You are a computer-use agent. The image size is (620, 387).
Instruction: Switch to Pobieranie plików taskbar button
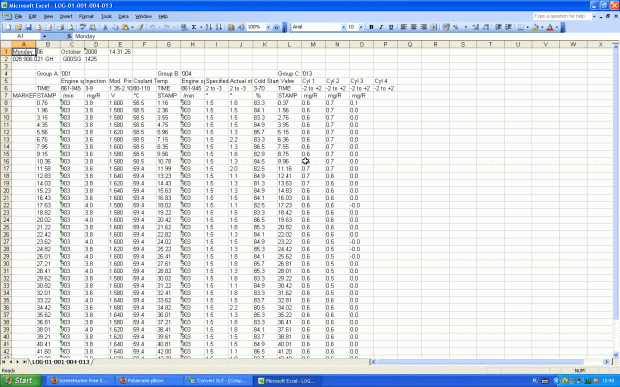point(149,381)
